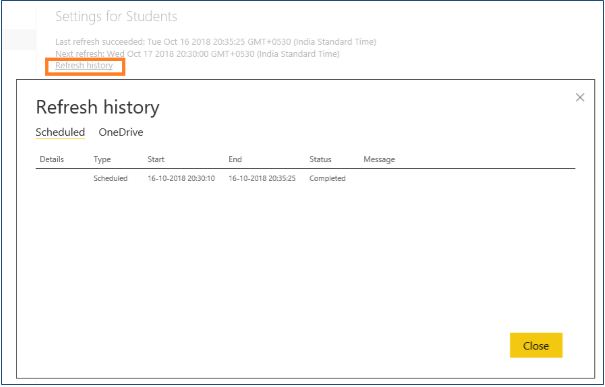Screen dimensions: 605x387
Task: Click the Details column header
Action: pos(52,159)
